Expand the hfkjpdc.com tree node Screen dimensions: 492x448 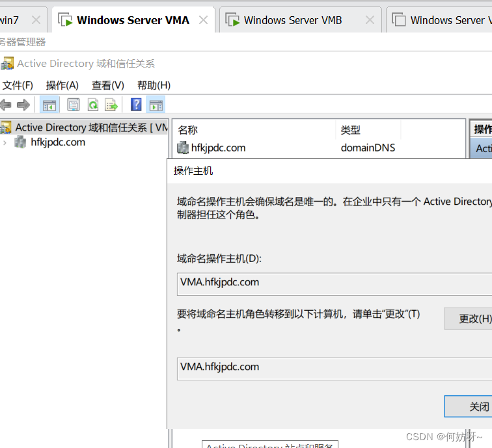[5, 142]
